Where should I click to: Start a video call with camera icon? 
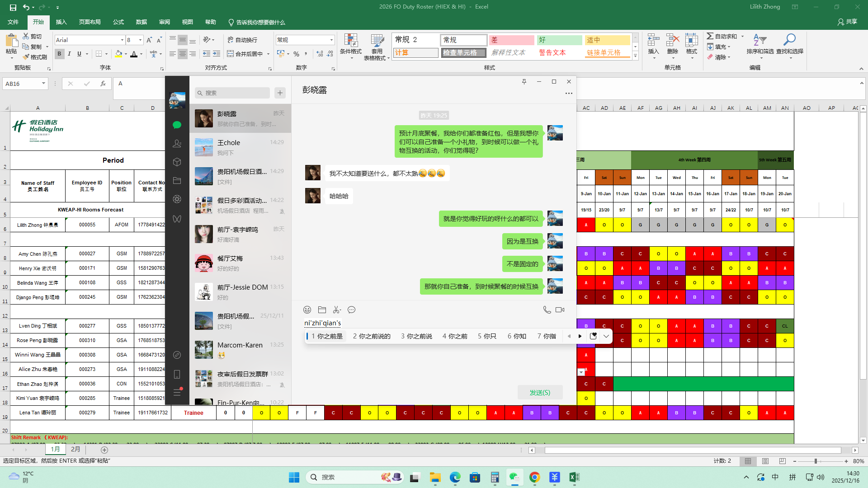tap(560, 310)
